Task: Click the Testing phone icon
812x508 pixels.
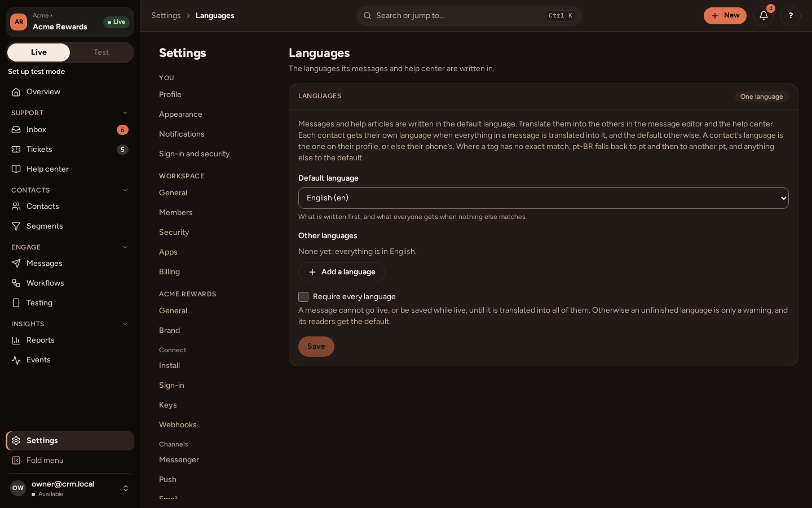Action: [16, 303]
